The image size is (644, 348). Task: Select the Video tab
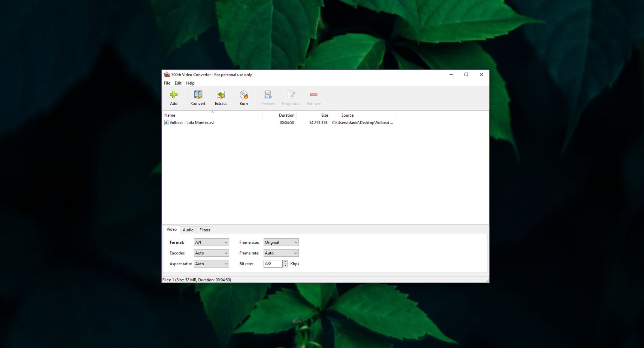171,229
